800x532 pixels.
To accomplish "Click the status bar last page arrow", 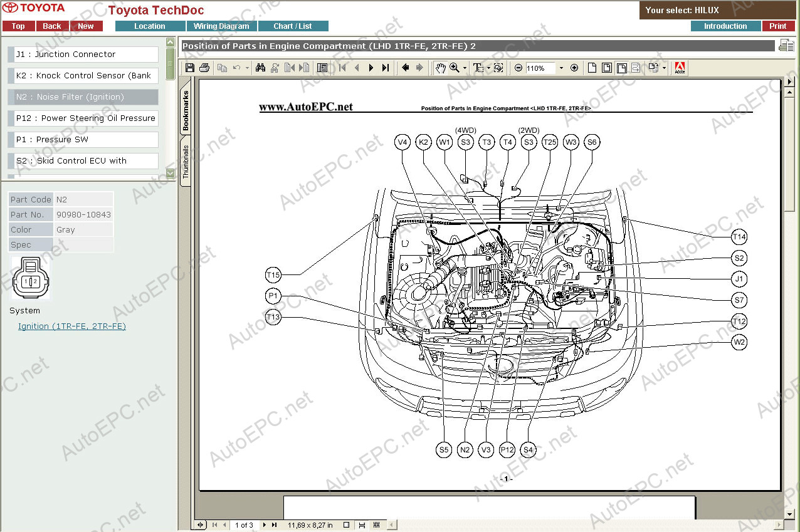I will point(274,525).
